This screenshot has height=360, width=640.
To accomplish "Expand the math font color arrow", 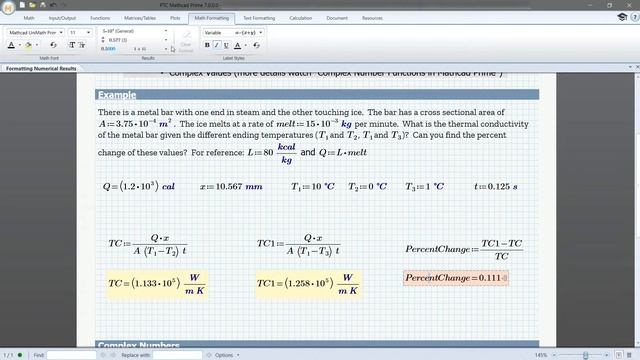I will point(20,45).
